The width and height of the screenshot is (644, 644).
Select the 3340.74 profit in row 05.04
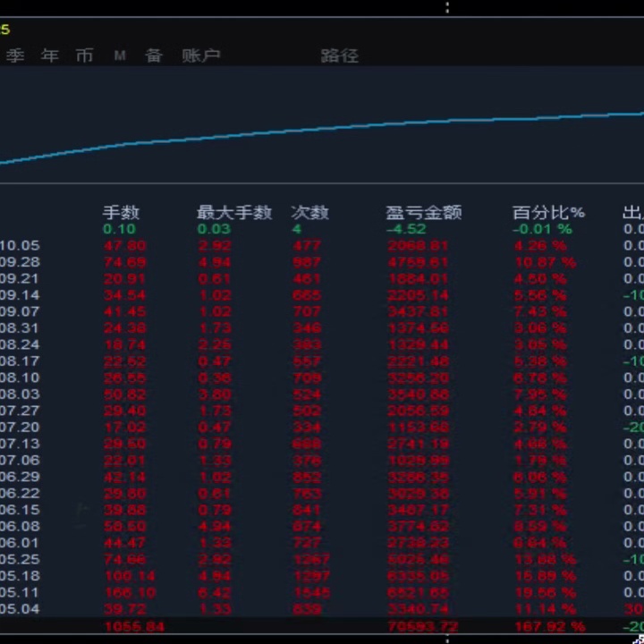(418, 609)
